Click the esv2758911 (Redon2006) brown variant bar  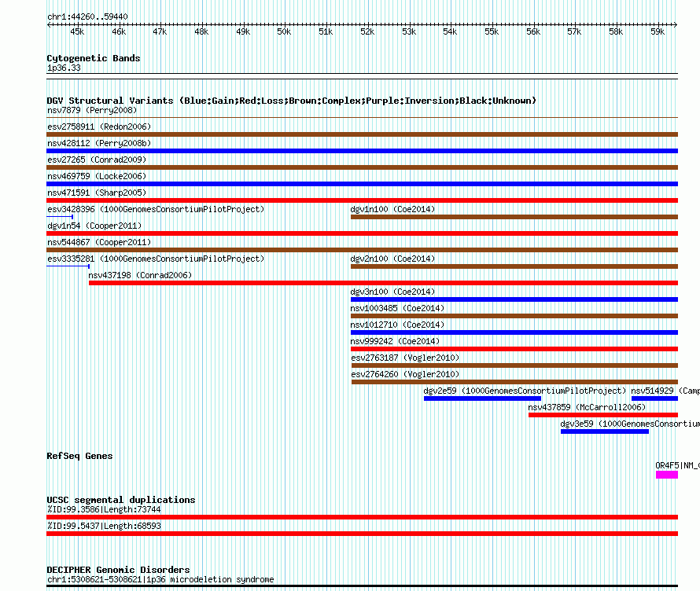click(362, 134)
